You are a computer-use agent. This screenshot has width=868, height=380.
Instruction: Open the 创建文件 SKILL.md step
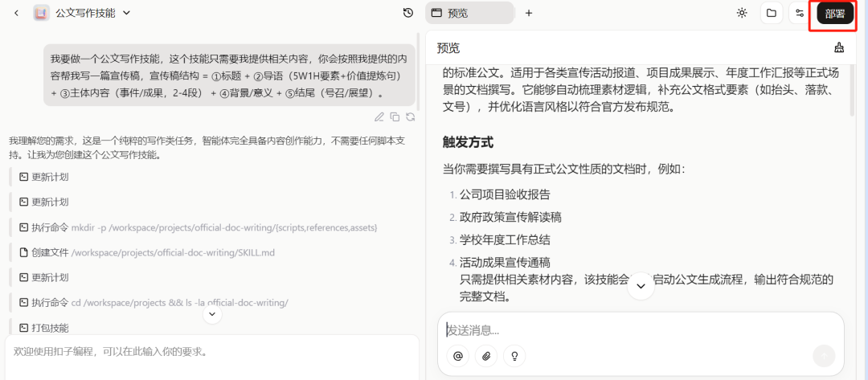147,253
